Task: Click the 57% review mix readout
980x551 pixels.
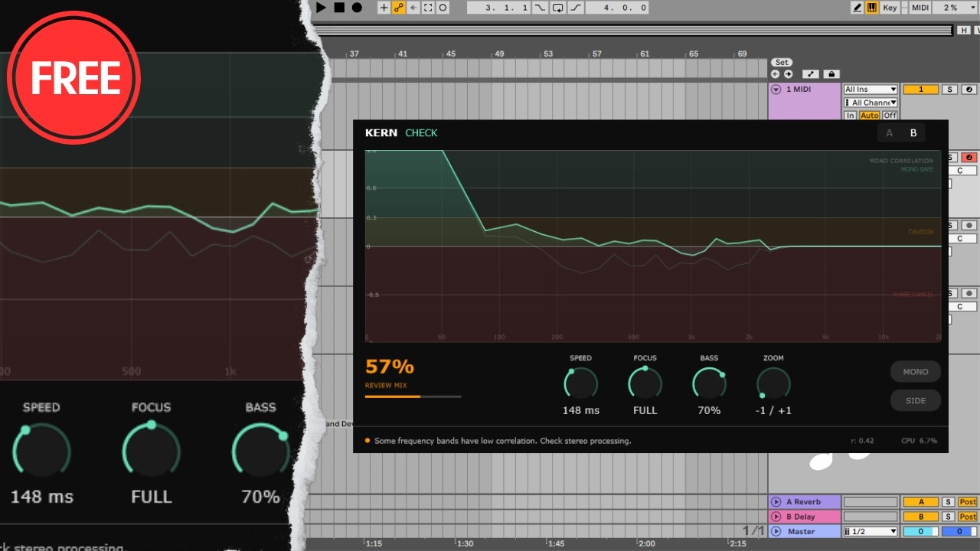Action: coord(390,367)
